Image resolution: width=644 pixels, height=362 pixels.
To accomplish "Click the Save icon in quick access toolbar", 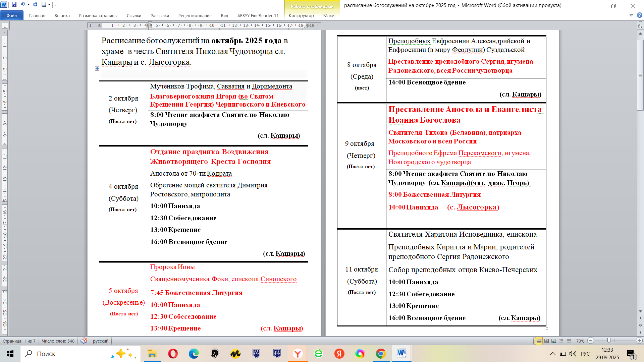I will click(x=14, y=5).
